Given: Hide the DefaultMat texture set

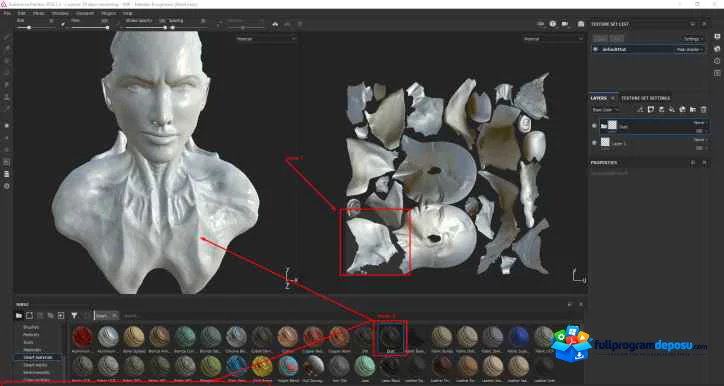Looking at the screenshot, I should coord(596,49).
